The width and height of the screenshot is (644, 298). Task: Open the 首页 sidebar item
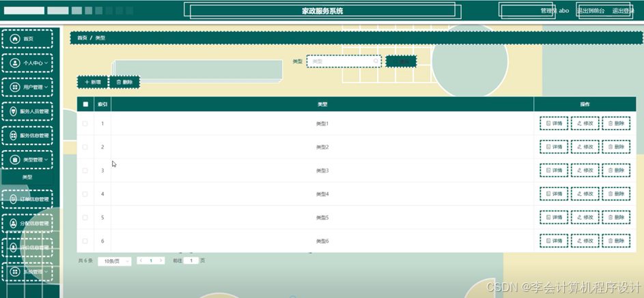click(x=27, y=39)
